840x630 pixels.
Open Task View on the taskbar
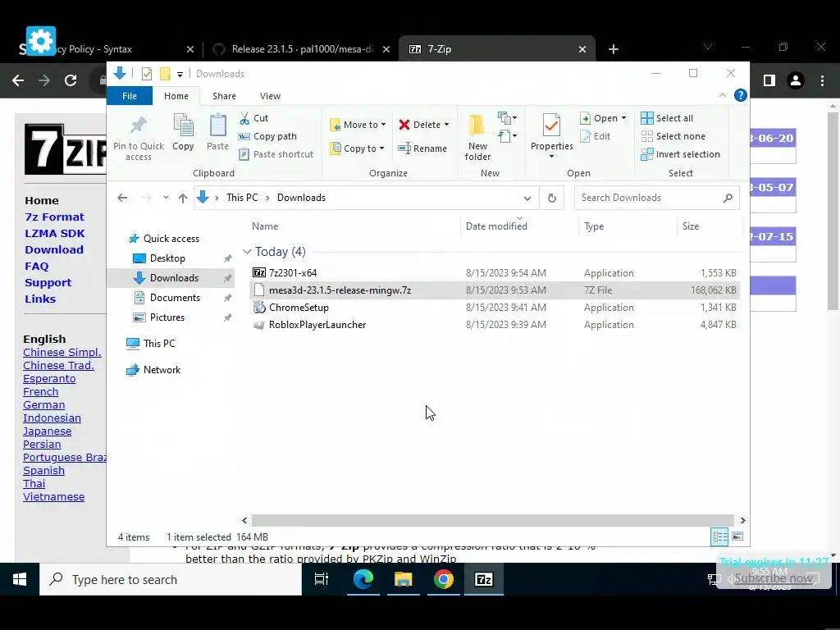click(322, 579)
